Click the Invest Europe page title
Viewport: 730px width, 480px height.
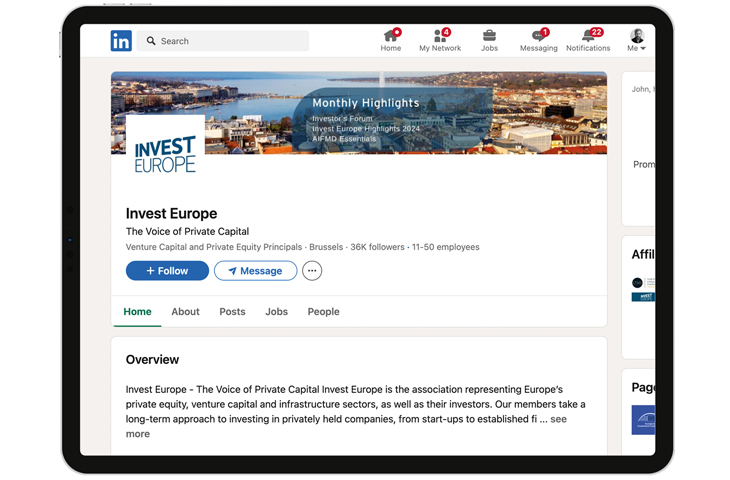(x=171, y=213)
